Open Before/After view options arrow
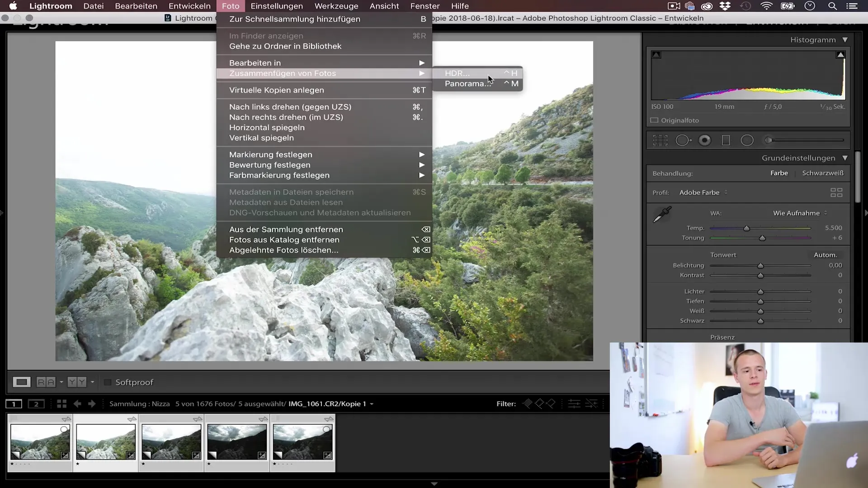 [61, 382]
